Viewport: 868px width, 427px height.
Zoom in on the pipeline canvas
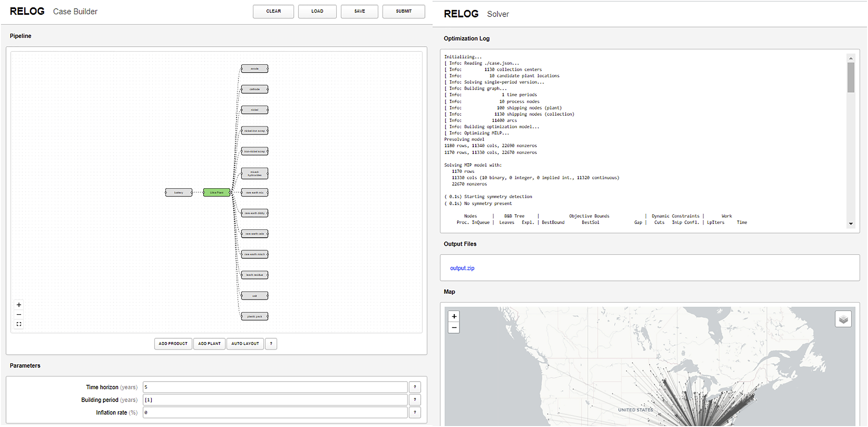pos(19,305)
